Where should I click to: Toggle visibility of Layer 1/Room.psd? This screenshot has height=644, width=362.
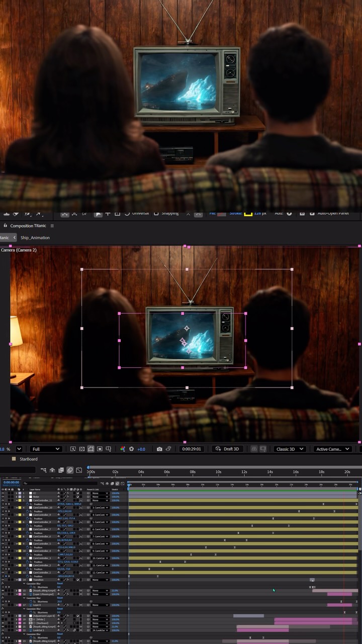(x=3, y=594)
